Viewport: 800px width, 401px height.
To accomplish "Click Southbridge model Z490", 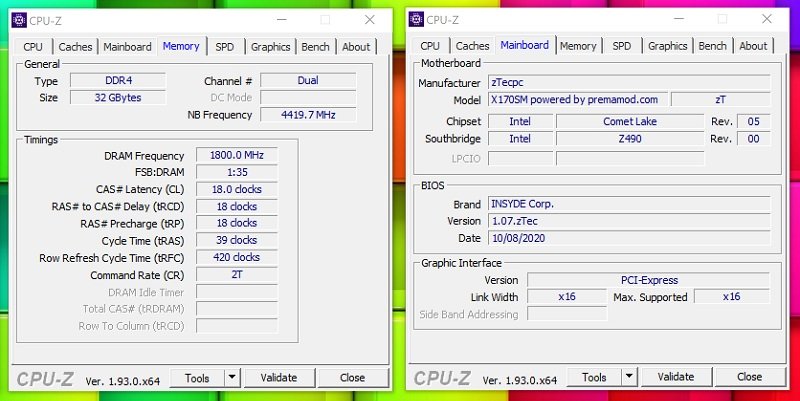I will click(630, 138).
